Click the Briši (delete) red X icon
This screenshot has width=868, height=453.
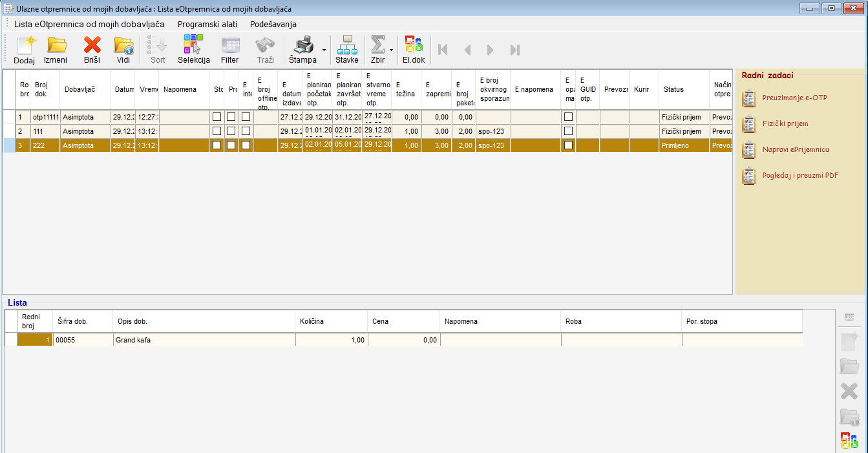92,49
